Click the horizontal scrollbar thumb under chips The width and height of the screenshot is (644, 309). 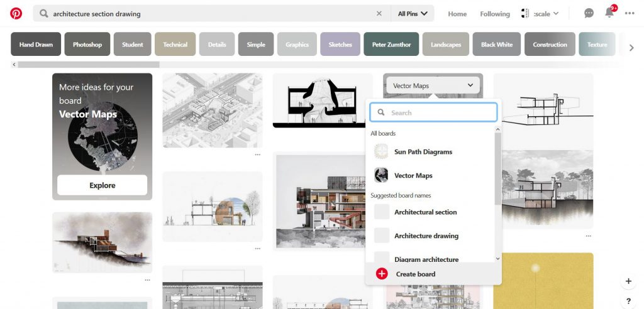tap(88, 65)
